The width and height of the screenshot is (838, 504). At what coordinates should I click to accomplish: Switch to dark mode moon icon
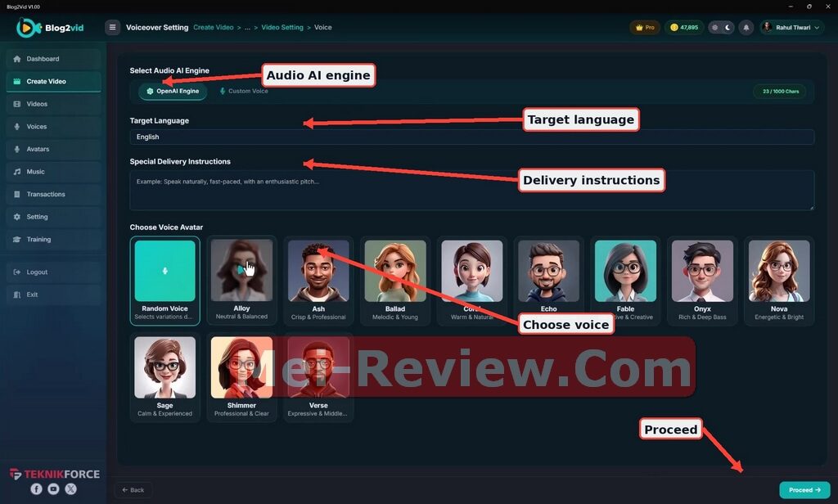(x=728, y=27)
